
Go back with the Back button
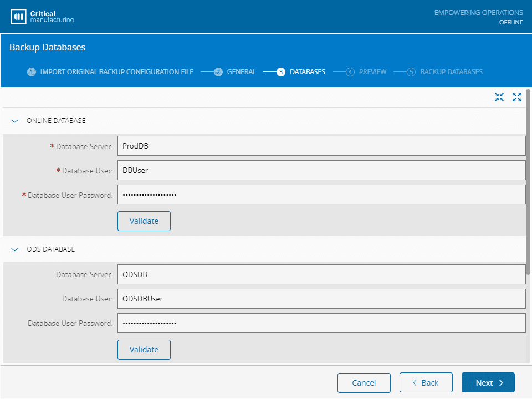click(x=426, y=382)
